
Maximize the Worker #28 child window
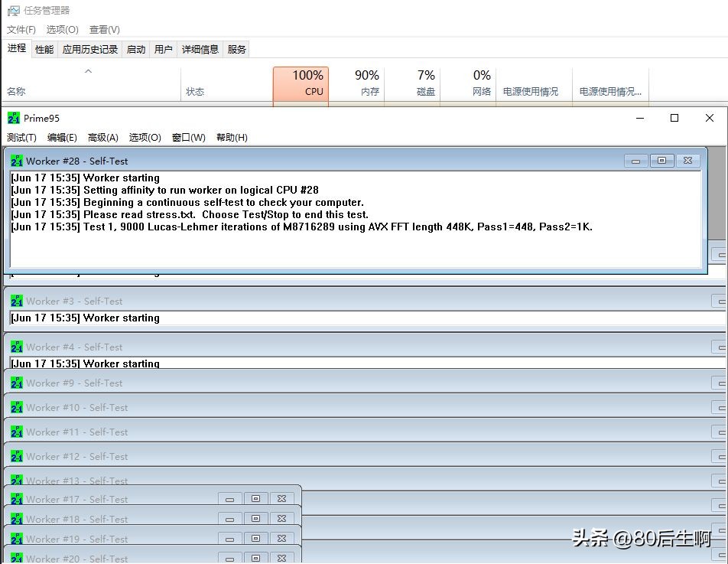tap(661, 161)
